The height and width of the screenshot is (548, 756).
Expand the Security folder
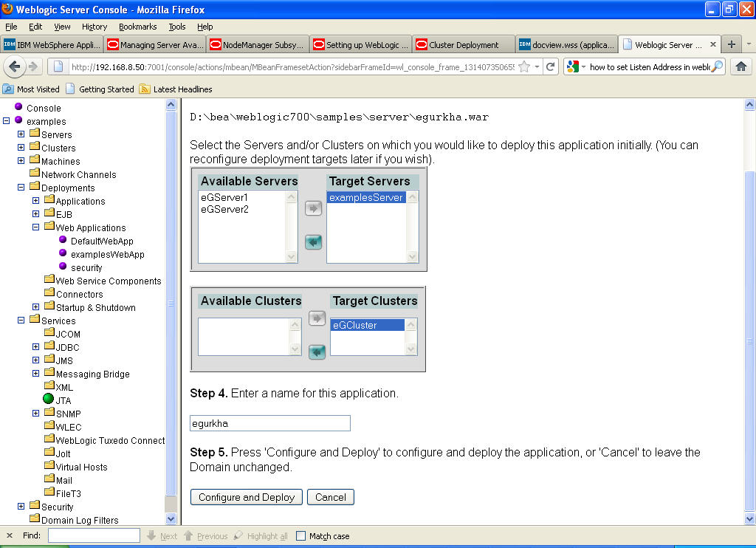(x=21, y=506)
